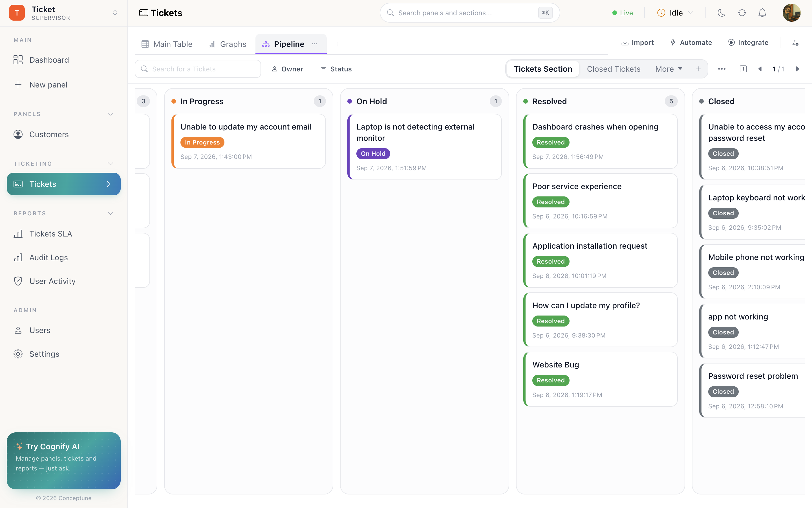The image size is (812, 508).
Task: Open the workspace switcher chevrons
Action: tap(115, 13)
